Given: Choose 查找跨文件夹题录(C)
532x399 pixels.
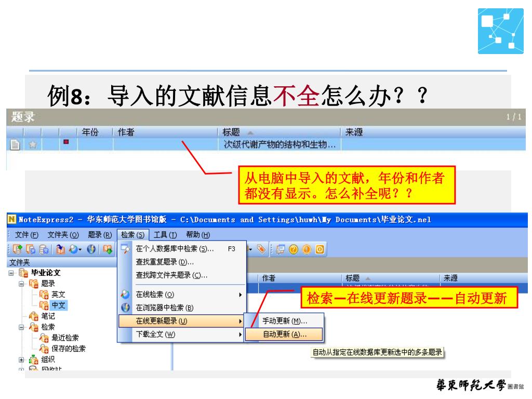Looking at the screenshot, I should [x=181, y=275].
